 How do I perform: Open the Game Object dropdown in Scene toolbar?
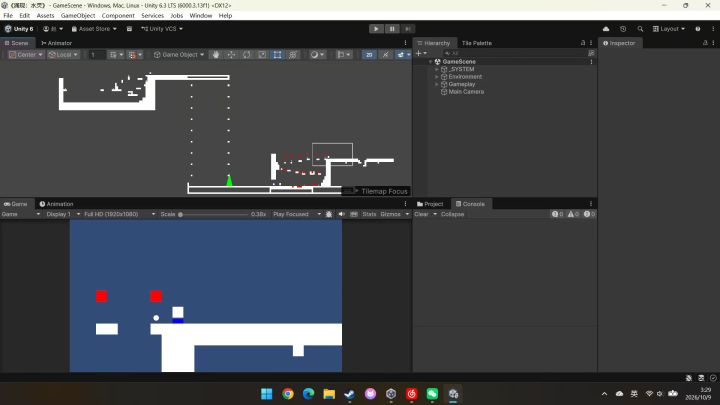(x=179, y=55)
